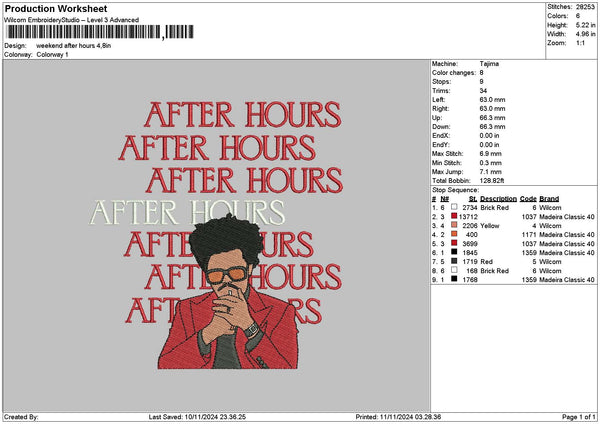Screen dimensions: 600x424
Task: Select the Width value 4.96 in
Action: tap(585, 34)
